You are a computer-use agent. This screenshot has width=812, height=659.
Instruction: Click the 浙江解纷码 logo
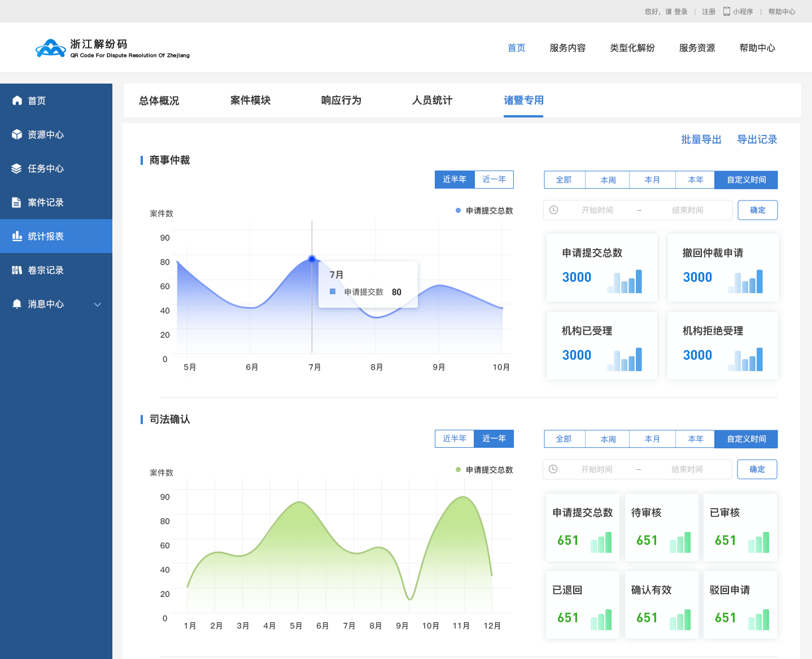(x=112, y=49)
